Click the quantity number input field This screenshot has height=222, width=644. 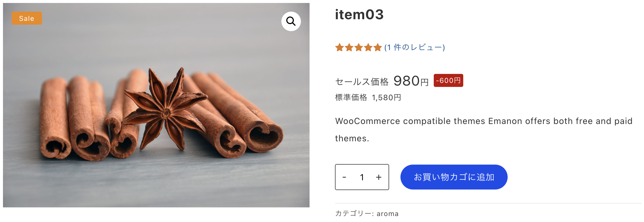tap(362, 177)
